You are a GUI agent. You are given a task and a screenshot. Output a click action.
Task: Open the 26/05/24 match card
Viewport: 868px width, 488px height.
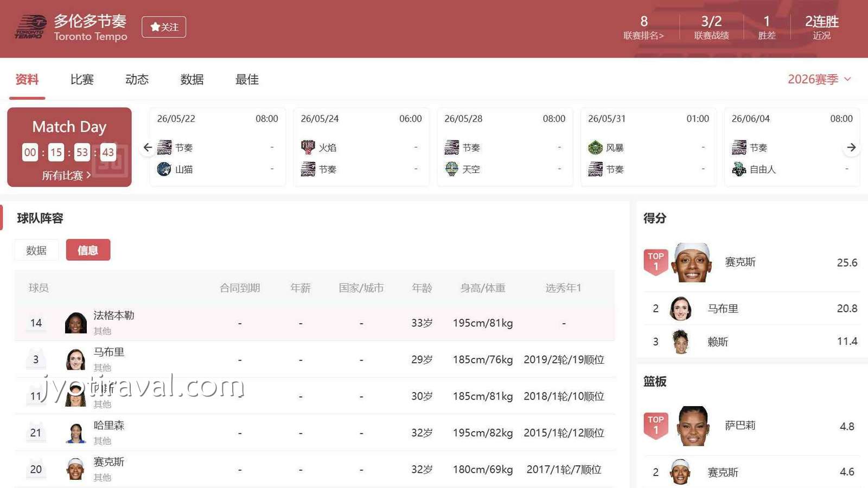(x=361, y=147)
